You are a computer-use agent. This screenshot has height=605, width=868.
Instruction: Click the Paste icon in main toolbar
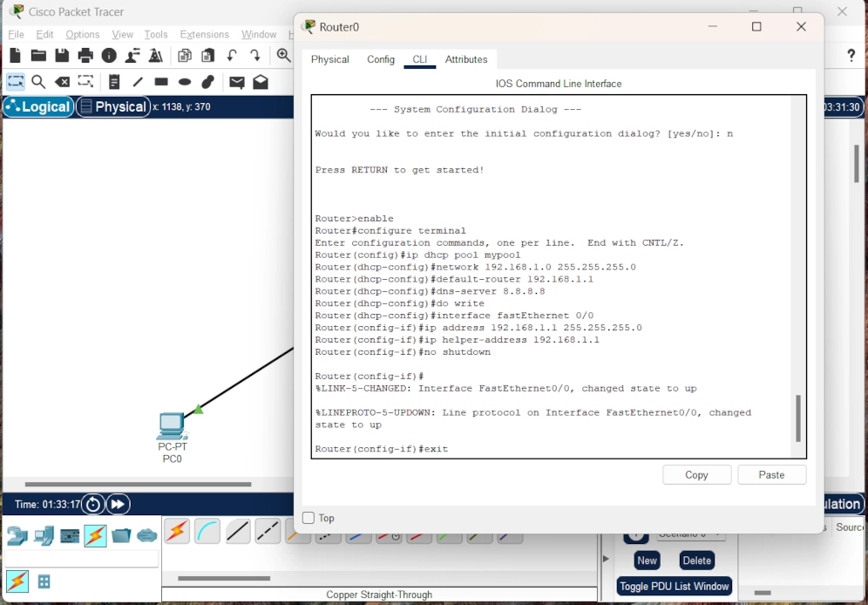[207, 55]
